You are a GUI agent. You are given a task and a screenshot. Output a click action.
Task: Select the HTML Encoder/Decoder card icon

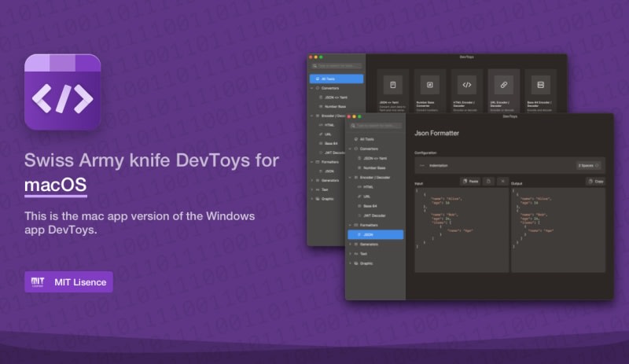466,84
